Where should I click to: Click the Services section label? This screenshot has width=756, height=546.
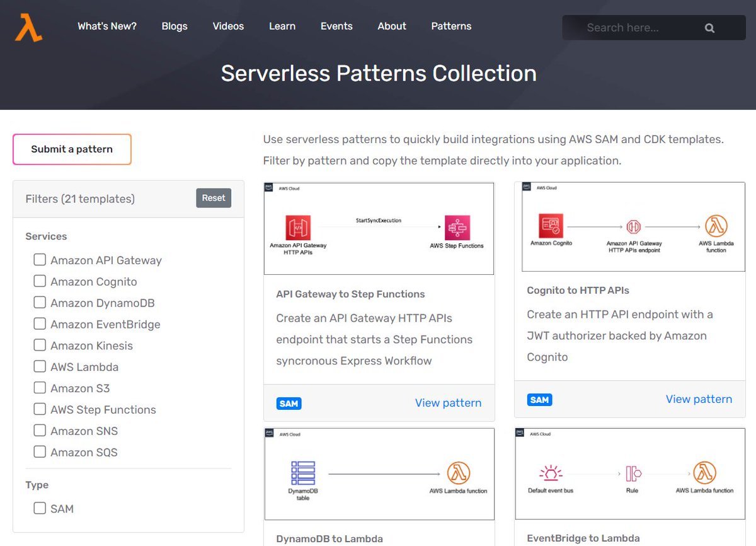(46, 236)
